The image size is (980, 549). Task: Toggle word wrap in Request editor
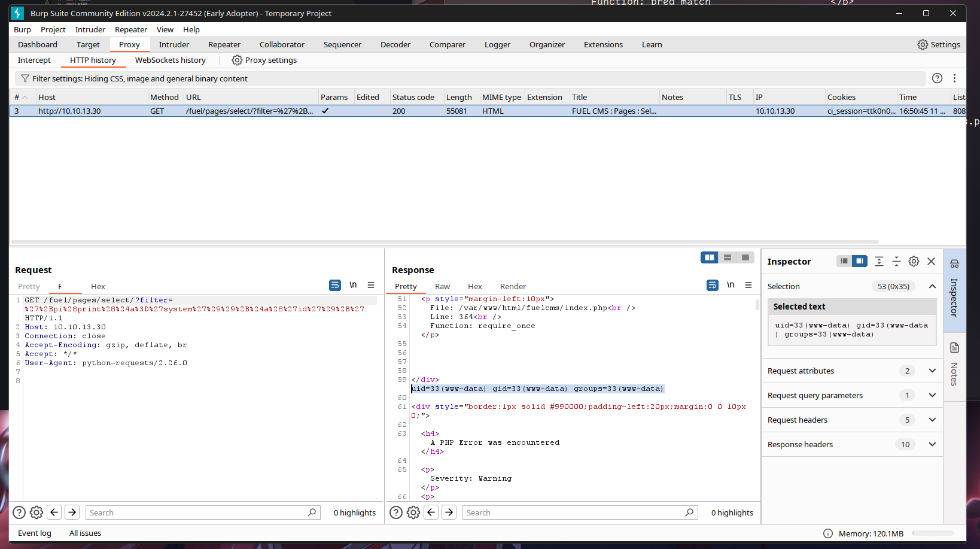335,285
